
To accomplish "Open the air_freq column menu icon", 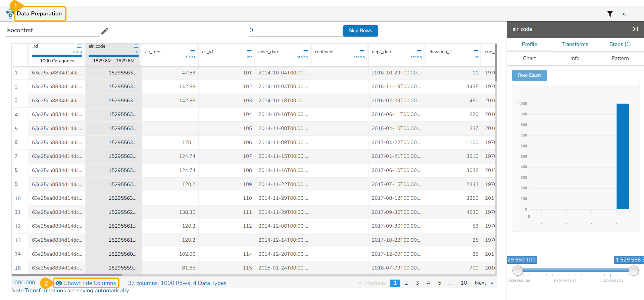I will [x=193, y=52].
